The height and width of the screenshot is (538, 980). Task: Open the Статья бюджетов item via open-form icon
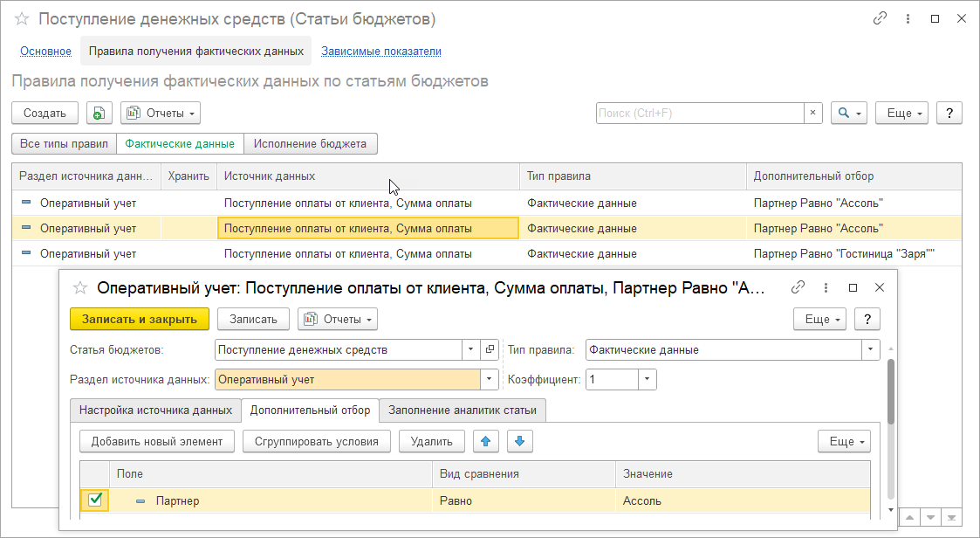(x=490, y=350)
